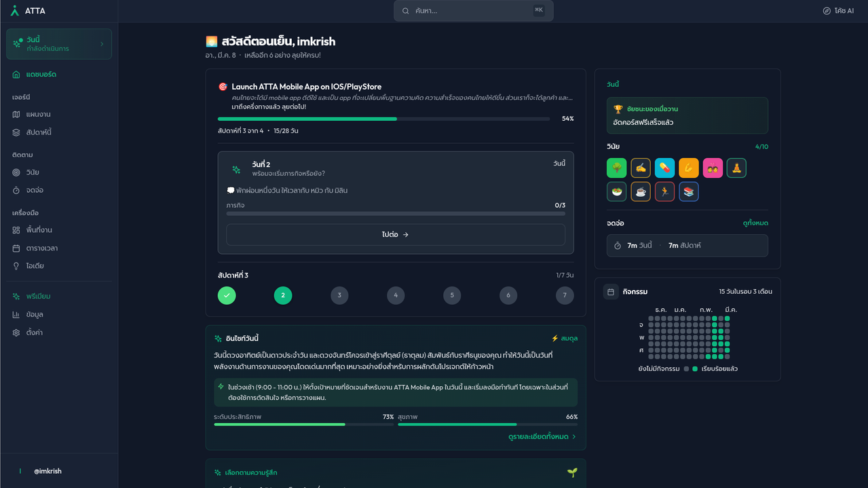Screen dimensions: 868x488
Task: Click the target icon beside Launch ATTA goal
Action: coord(223,87)
